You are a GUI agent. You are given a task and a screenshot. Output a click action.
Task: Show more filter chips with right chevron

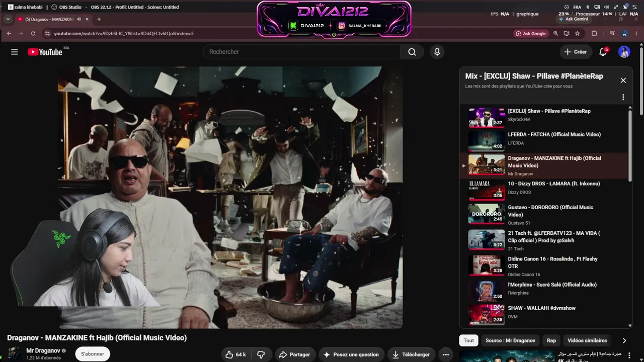[x=624, y=340]
